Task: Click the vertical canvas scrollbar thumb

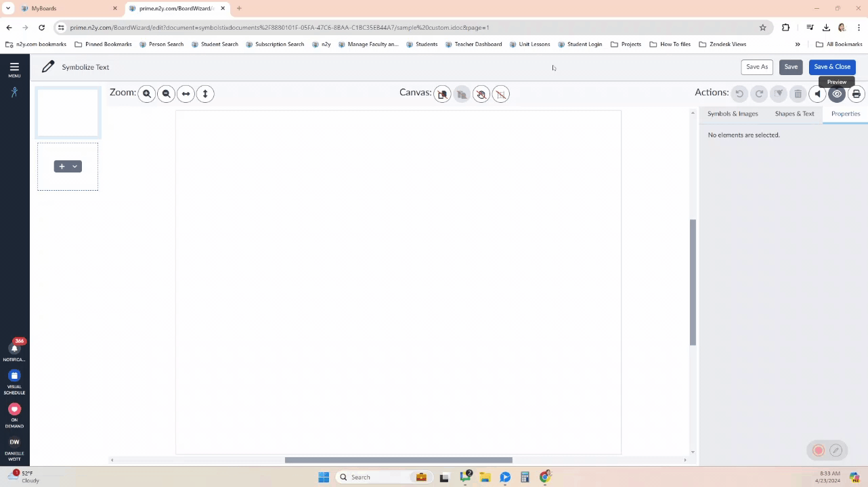Action: (x=693, y=283)
